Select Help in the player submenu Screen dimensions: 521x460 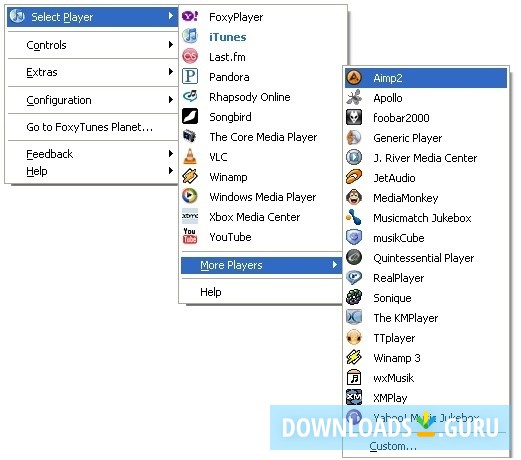[261, 292]
